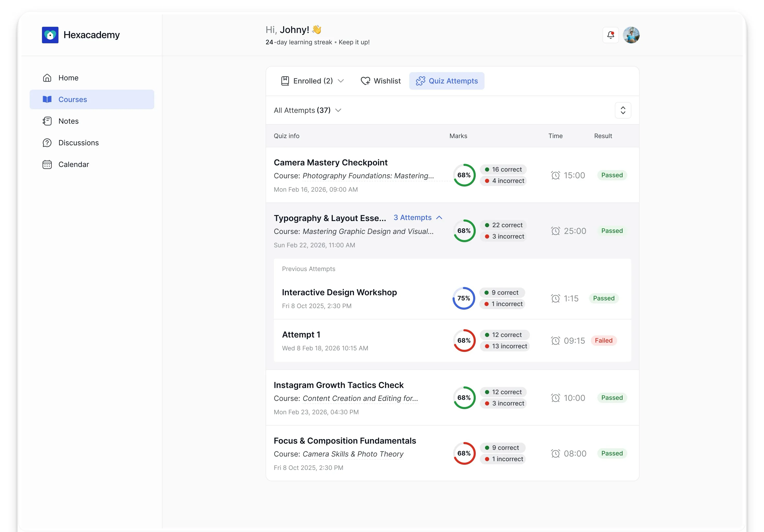Image resolution: width=764 pixels, height=532 pixels.
Task: Click the Failed result badge
Action: pos(604,341)
